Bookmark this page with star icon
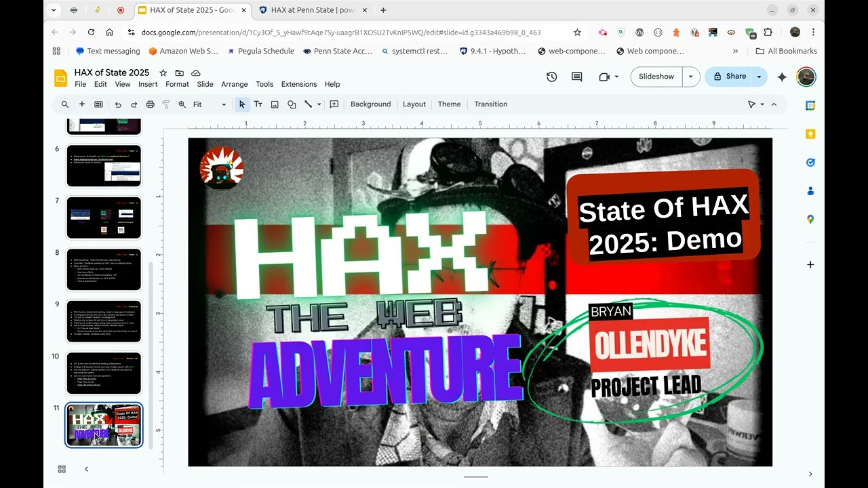 click(577, 32)
